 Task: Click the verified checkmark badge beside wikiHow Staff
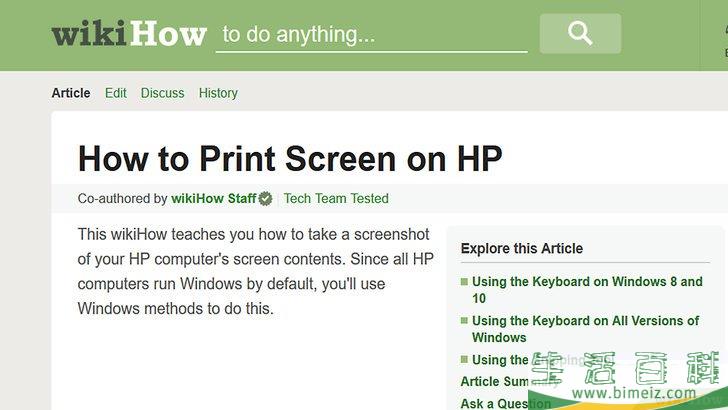pyautogui.click(x=266, y=199)
